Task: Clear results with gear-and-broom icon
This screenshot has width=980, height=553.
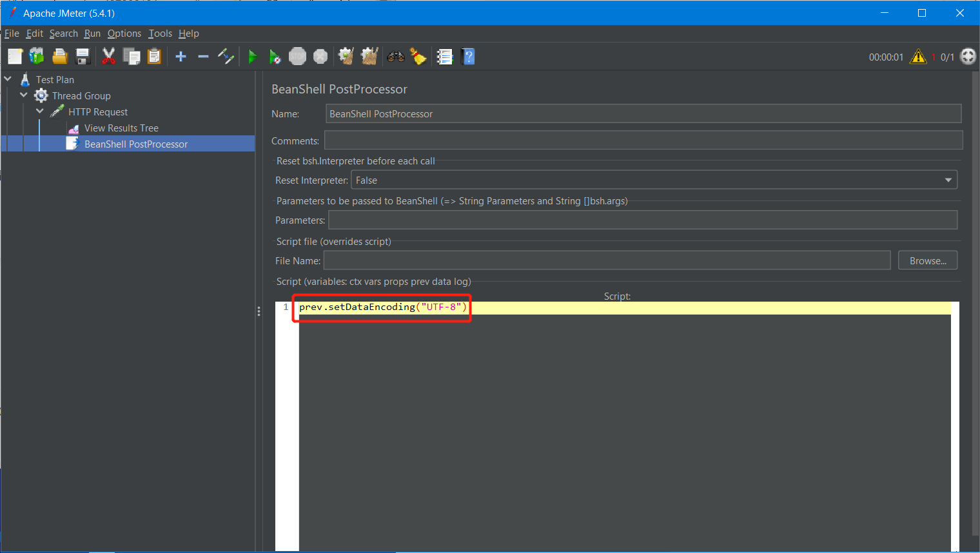Action: tap(346, 57)
